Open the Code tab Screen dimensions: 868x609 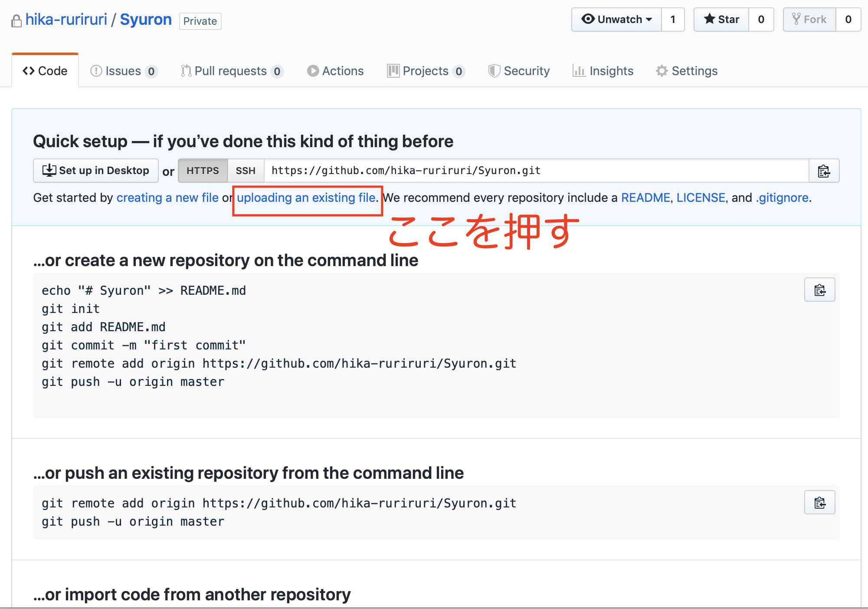45,70
